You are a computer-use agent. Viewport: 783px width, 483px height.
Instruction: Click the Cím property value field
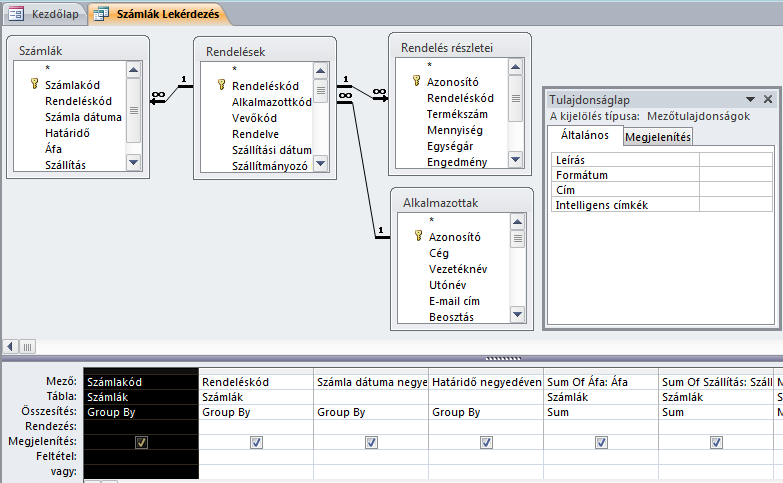click(736, 190)
